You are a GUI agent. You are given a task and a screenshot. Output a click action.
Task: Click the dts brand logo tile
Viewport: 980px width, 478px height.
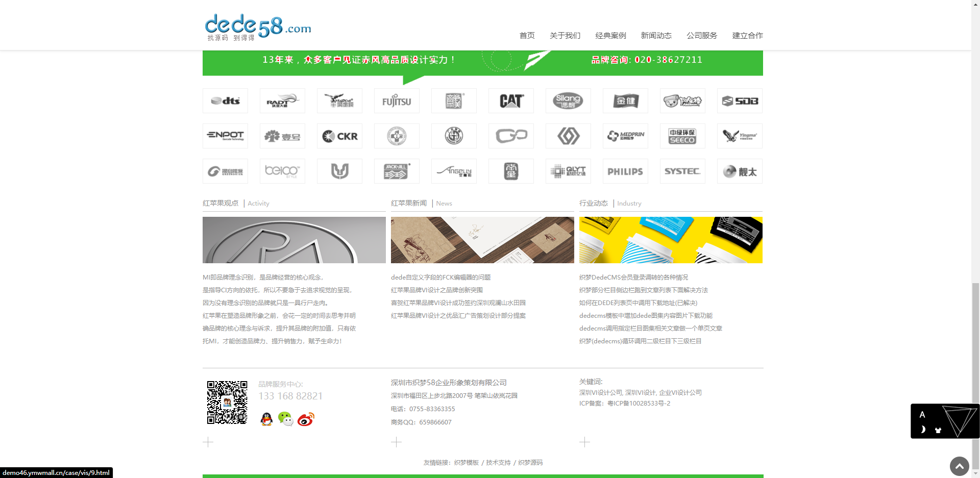(x=225, y=101)
